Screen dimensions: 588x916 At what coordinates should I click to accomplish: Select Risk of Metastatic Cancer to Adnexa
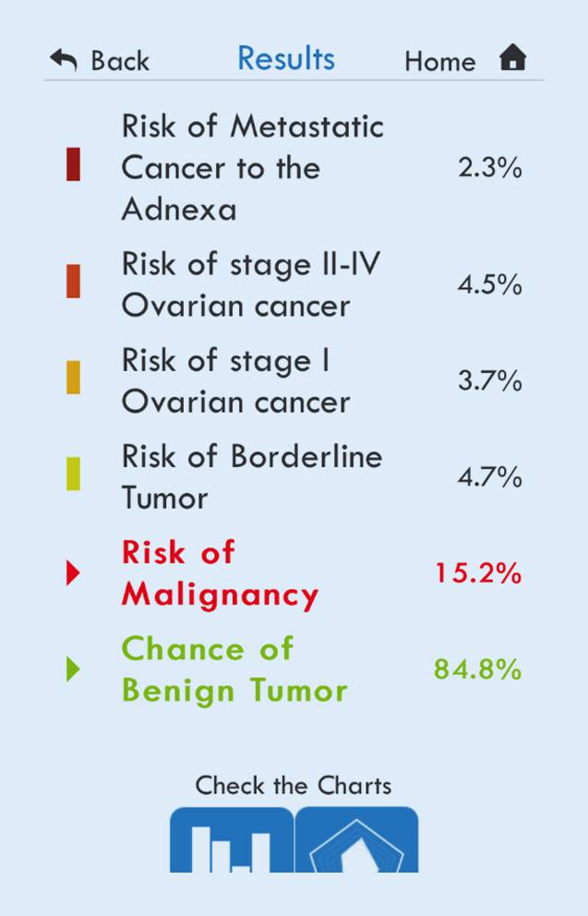(x=252, y=168)
